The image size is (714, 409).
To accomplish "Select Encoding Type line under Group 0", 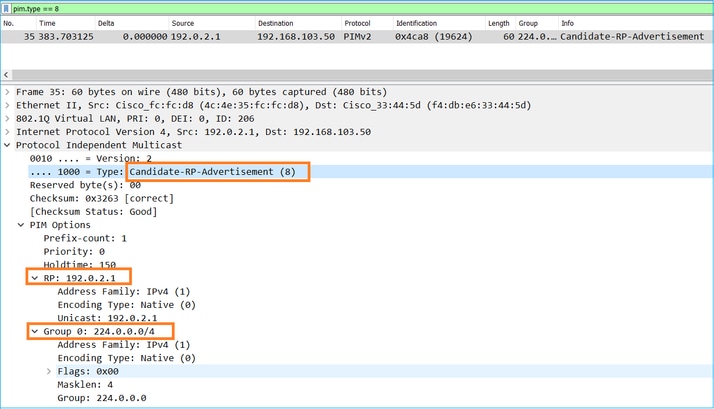I will pos(126,358).
